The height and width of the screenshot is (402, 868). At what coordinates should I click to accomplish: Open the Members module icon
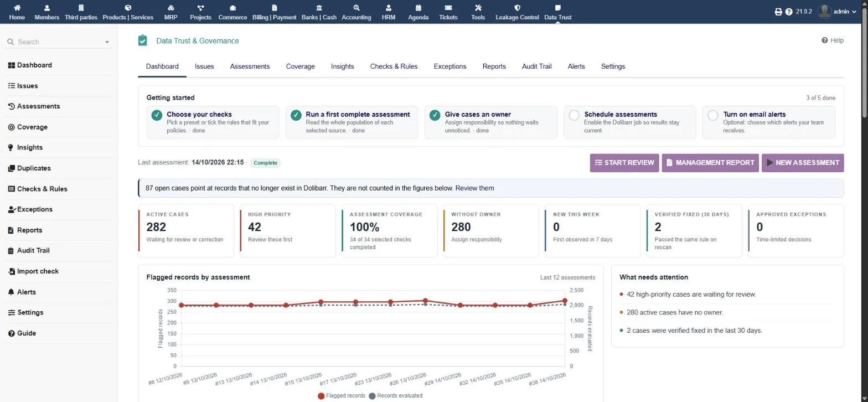(x=46, y=8)
